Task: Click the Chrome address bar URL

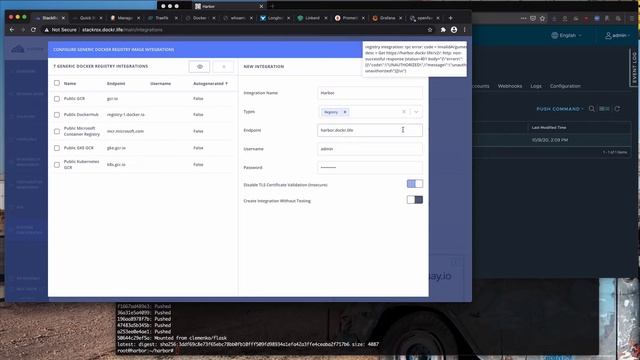Action: (x=122, y=30)
